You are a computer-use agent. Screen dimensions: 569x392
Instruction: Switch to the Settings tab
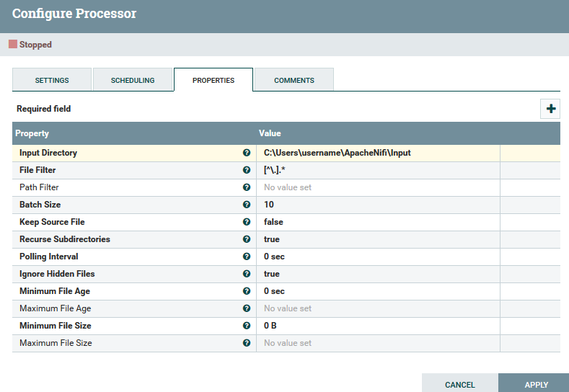(52, 80)
